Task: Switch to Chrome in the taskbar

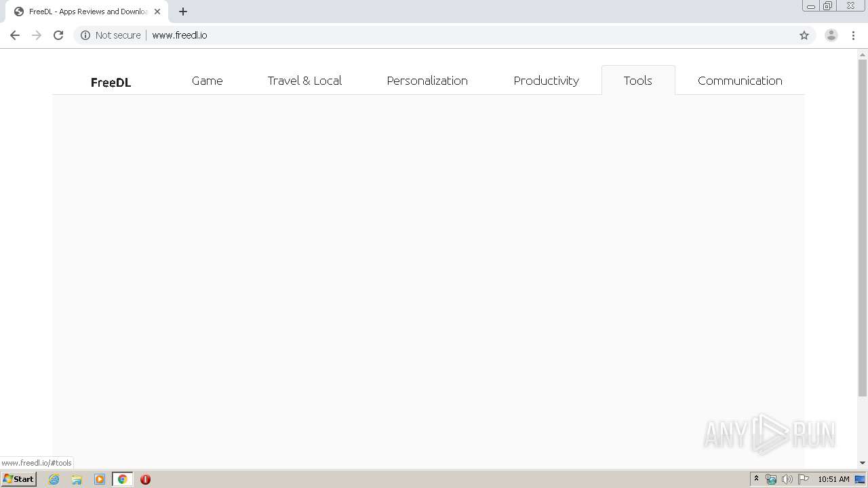Action: [122, 479]
